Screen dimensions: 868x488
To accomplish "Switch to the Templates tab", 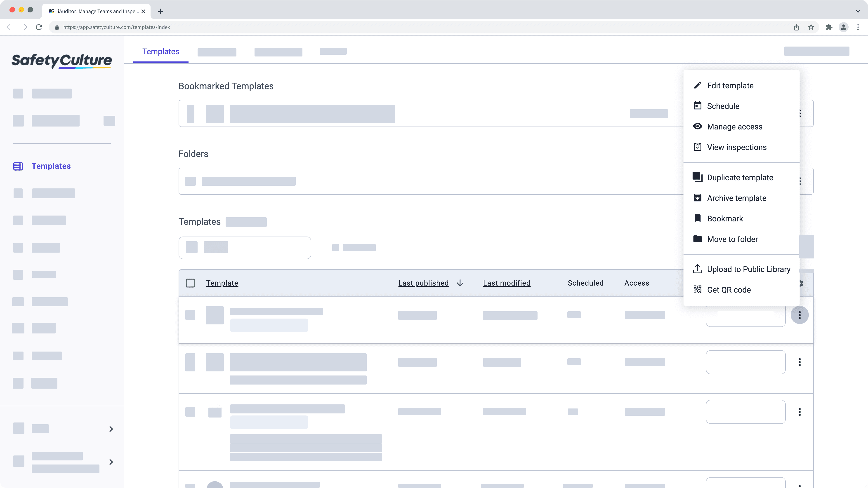I will pos(161,52).
